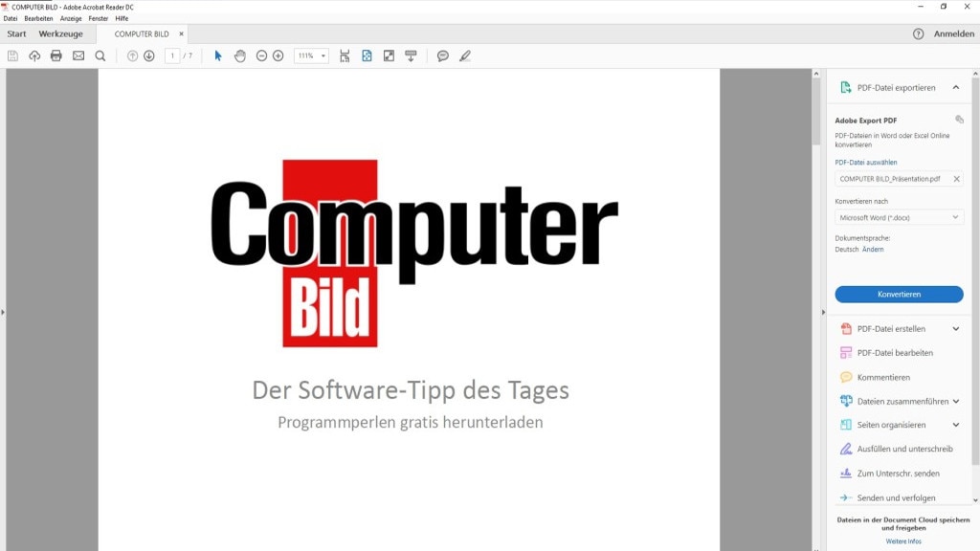The image size is (980, 551).
Task: Upload file to cloud icon
Action: (x=34, y=56)
